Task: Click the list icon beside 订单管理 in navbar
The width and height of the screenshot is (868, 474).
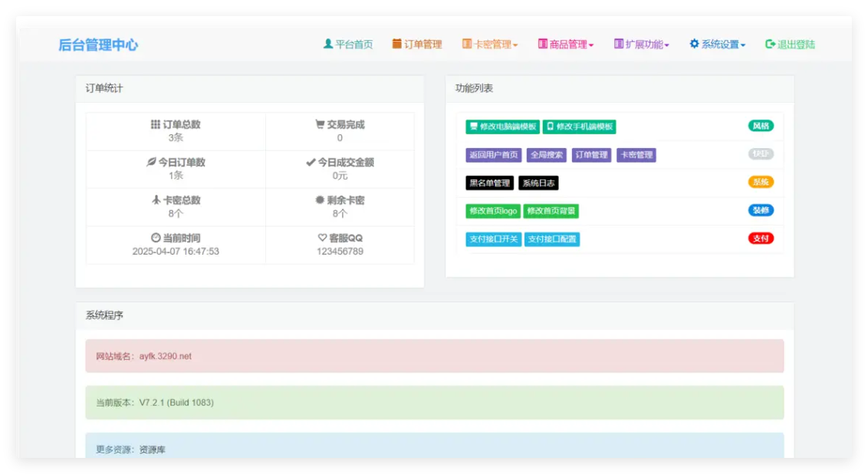Action: point(397,44)
